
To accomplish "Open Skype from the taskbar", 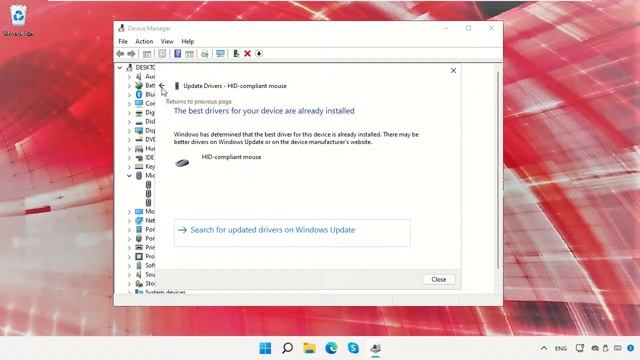I will pos(353,348).
